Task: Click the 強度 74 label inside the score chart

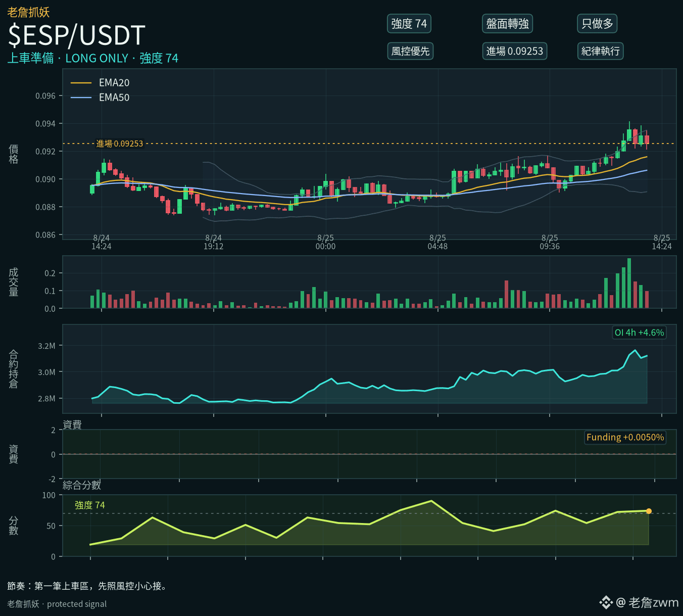Action: [x=90, y=505]
